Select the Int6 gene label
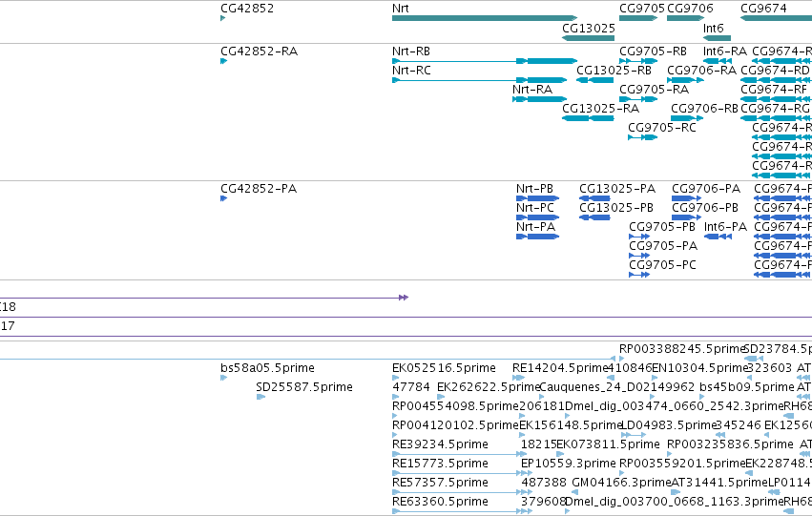 (x=713, y=28)
